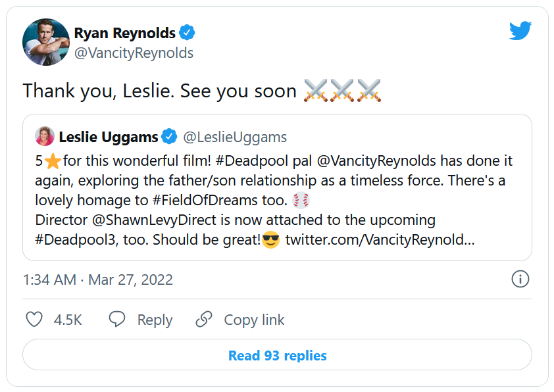554x392 pixels.
Task: Click the 4.5K likes count
Action: 68,320
